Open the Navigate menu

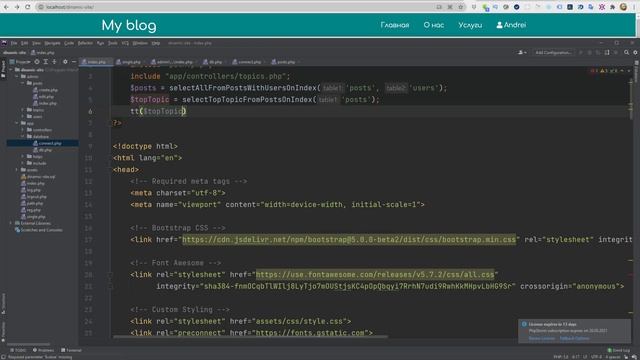click(x=52, y=43)
